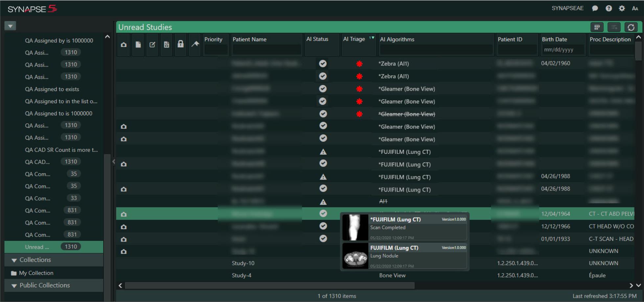This screenshot has height=302, width=644.
Task: Collapse the Collections section
Action: (x=14, y=260)
